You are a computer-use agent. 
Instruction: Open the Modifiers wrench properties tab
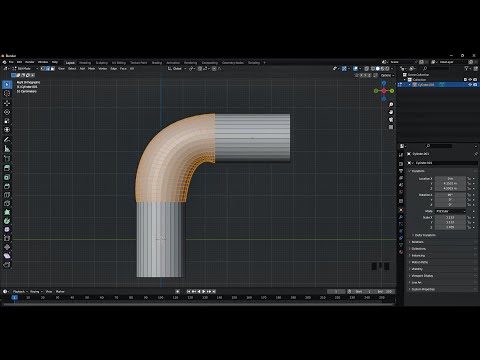401,217
